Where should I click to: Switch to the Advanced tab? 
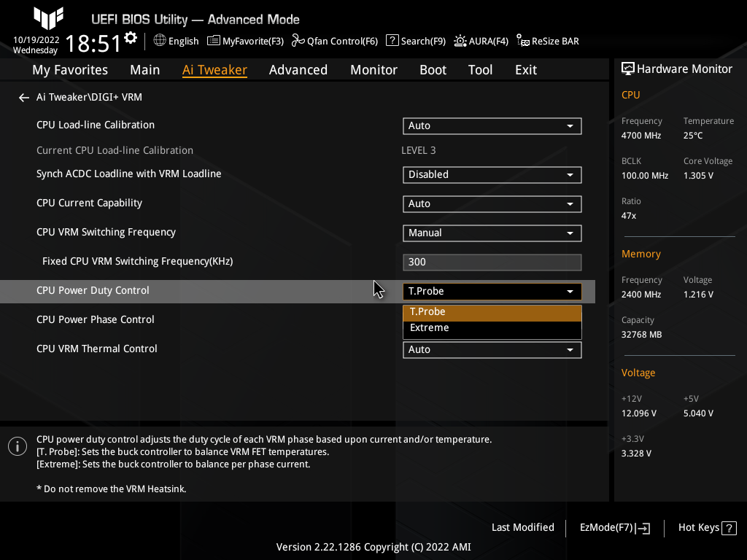(298, 69)
